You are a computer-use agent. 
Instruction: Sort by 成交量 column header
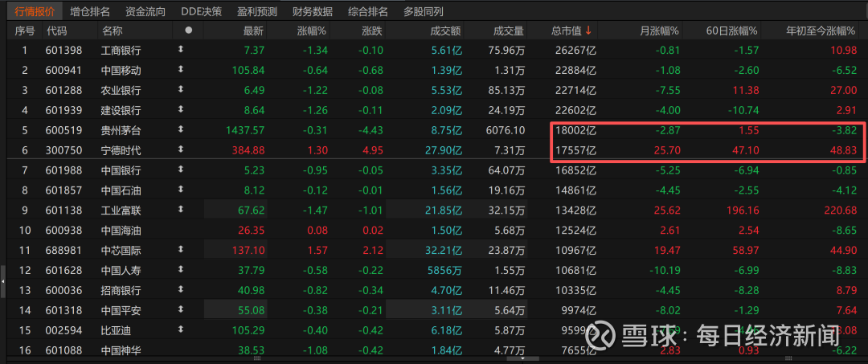click(x=509, y=31)
